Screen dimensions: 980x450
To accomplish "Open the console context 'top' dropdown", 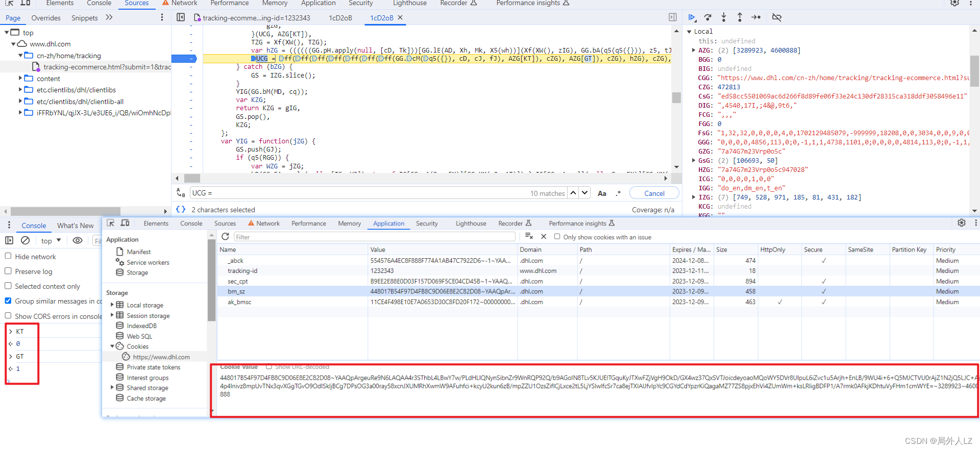I will pyautogui.click(x=51, y=241).
